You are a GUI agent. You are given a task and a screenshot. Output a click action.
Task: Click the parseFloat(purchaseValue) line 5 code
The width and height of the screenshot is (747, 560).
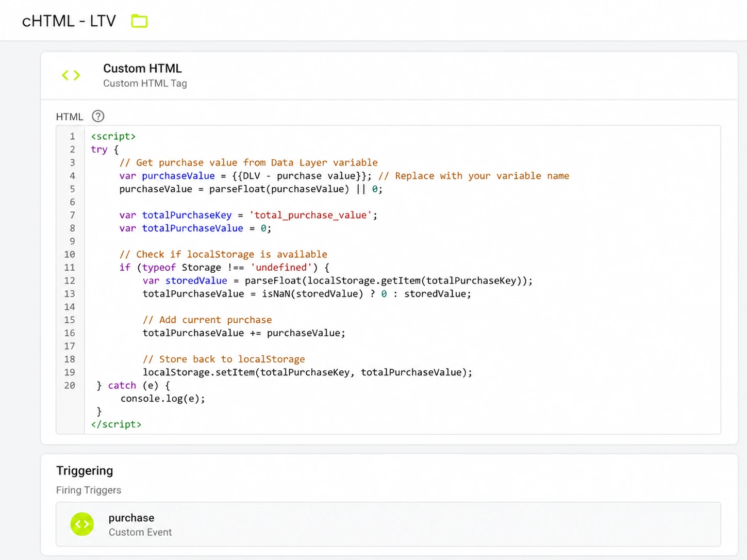coord(251,189)
